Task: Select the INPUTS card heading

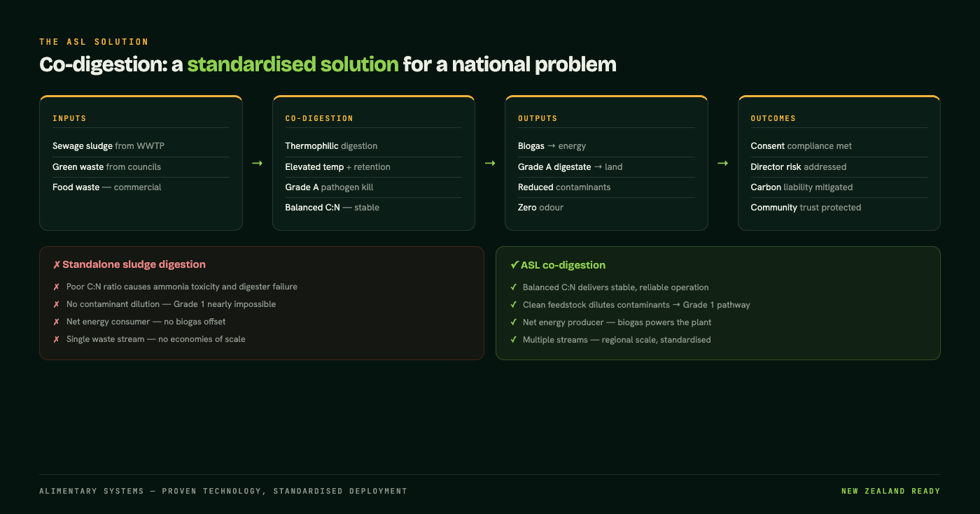Action: tap(69, 119)
